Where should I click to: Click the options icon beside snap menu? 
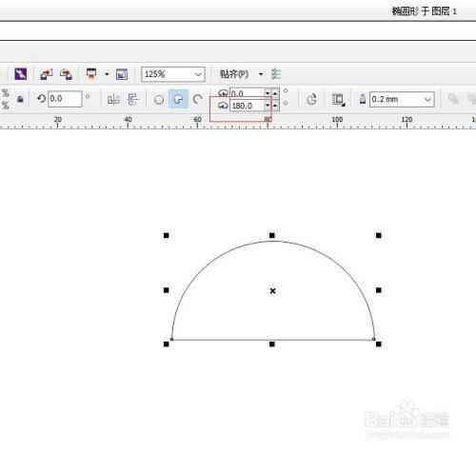(276, 74)
